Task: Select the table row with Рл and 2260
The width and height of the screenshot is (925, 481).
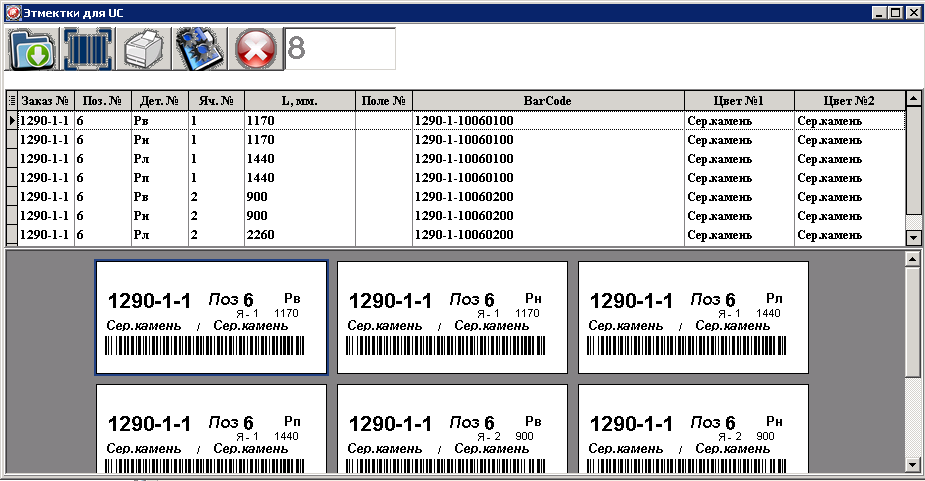Action: pos(300,235)
